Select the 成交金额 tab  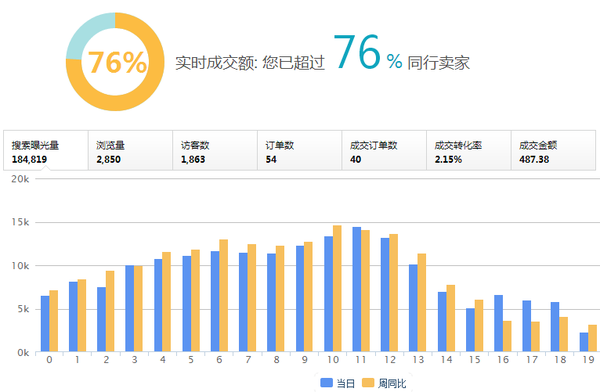[553, 150]
